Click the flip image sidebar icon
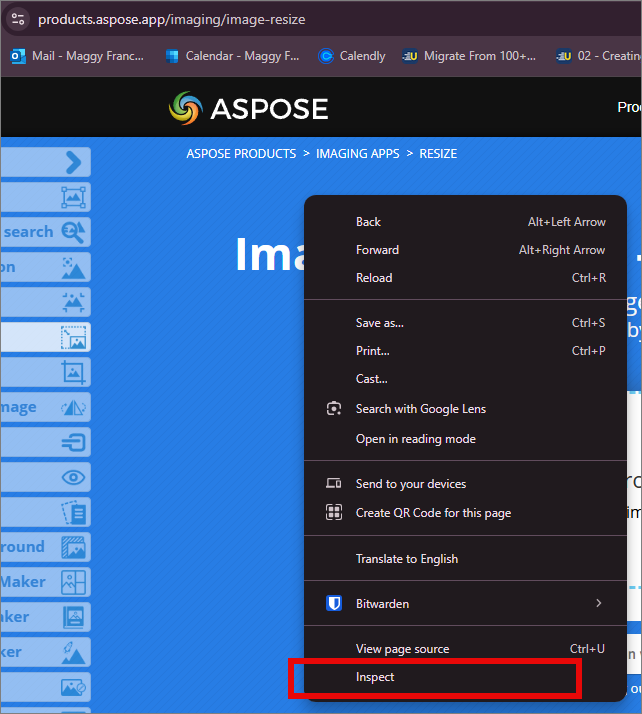This screenshot has height=714, width=642. [73, 407]
